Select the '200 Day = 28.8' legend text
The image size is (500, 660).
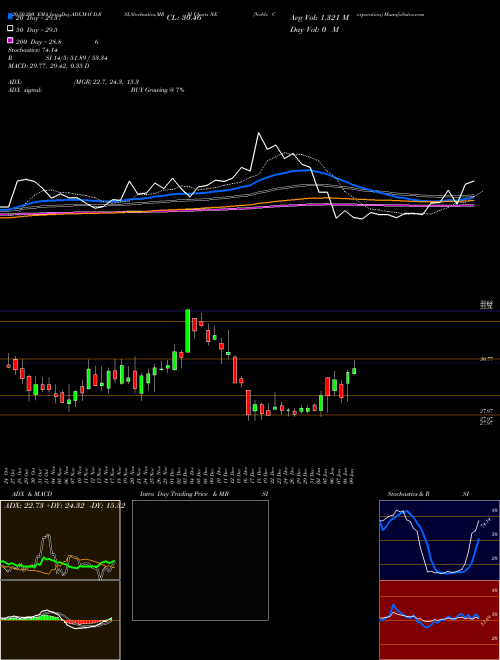point(39,42)
